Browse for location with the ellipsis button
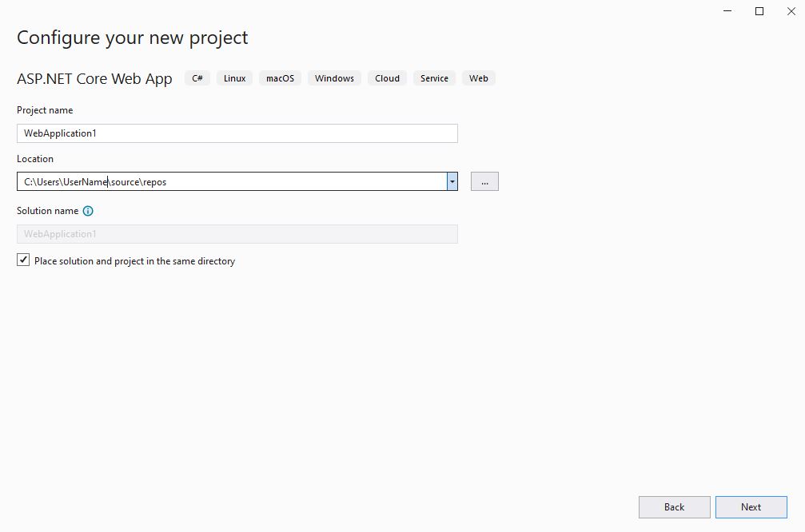 pyautogui.click(x=484, y=181)
